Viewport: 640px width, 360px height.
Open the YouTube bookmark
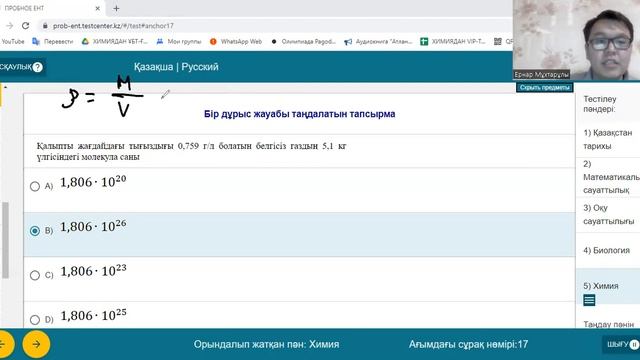[12, 42]
